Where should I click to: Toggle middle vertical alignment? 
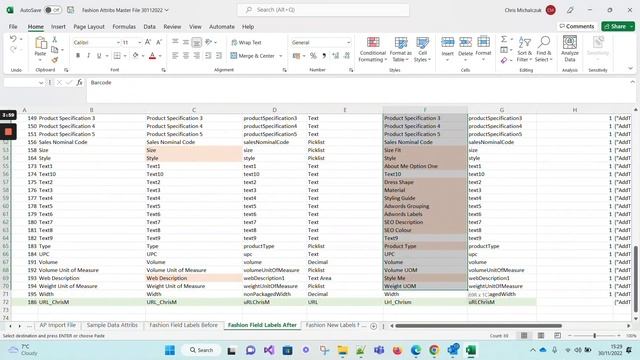point(186,42)
